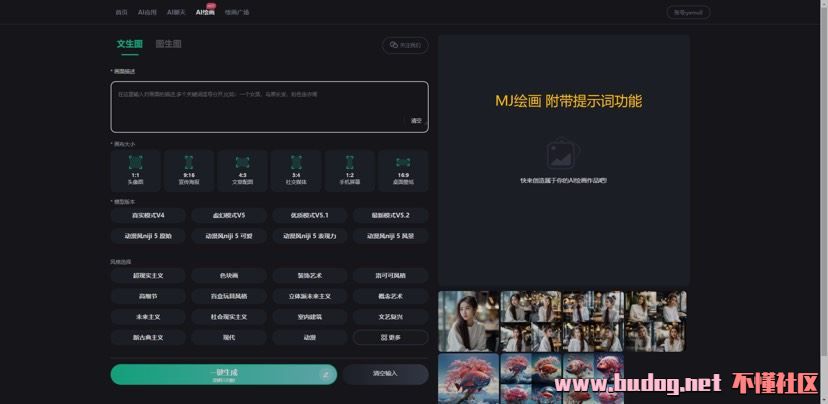Choose model version V4

pos(148,215)
